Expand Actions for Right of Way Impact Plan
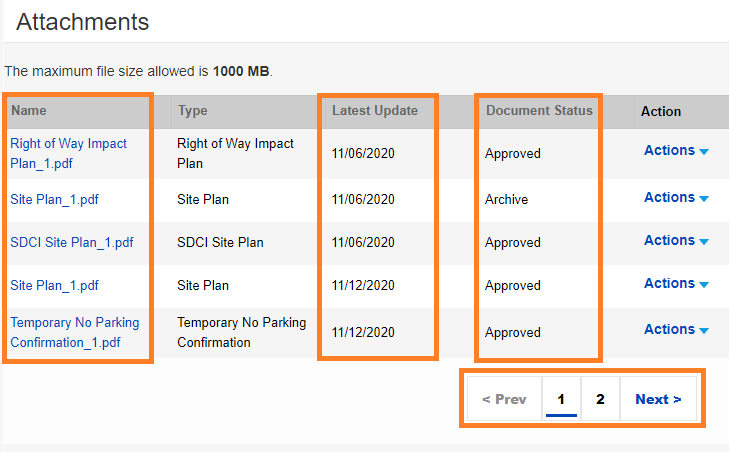This screenshot has width=729, height=452. coord(676,151)
